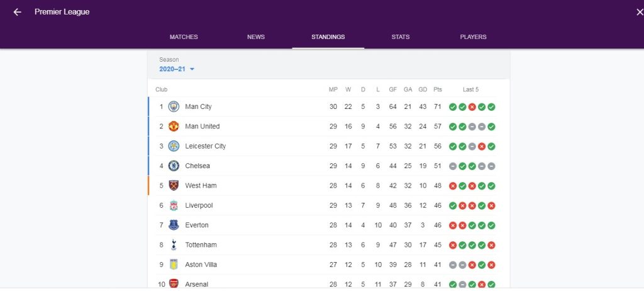Screen dimensions: 644x291
Task: Select the Standings tab
Action: (328, 37)
